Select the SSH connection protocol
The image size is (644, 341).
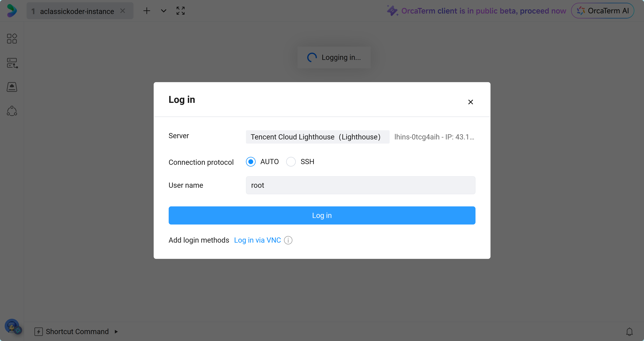pos(291,162)
